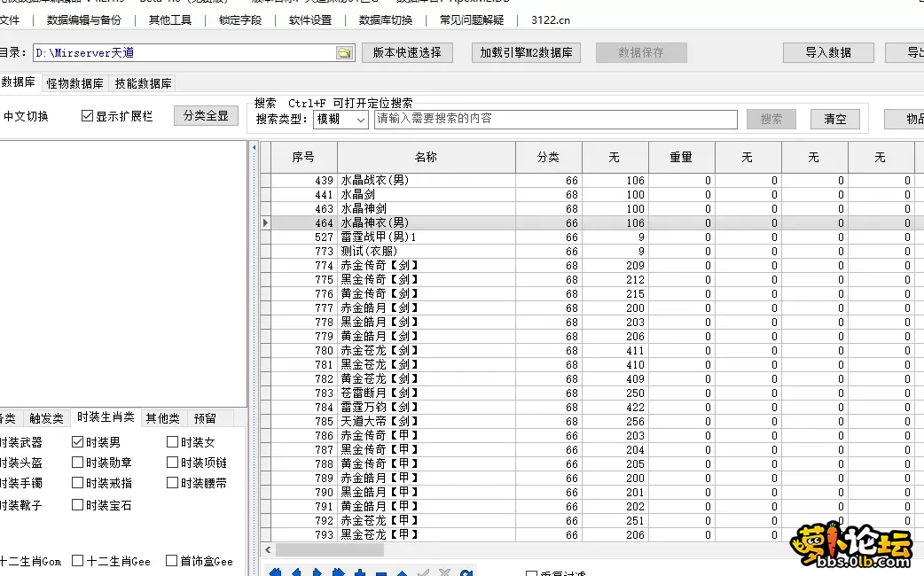Click the 搜索 button
Viewport: 924px width, 576px height.
(x=771, y=119)
